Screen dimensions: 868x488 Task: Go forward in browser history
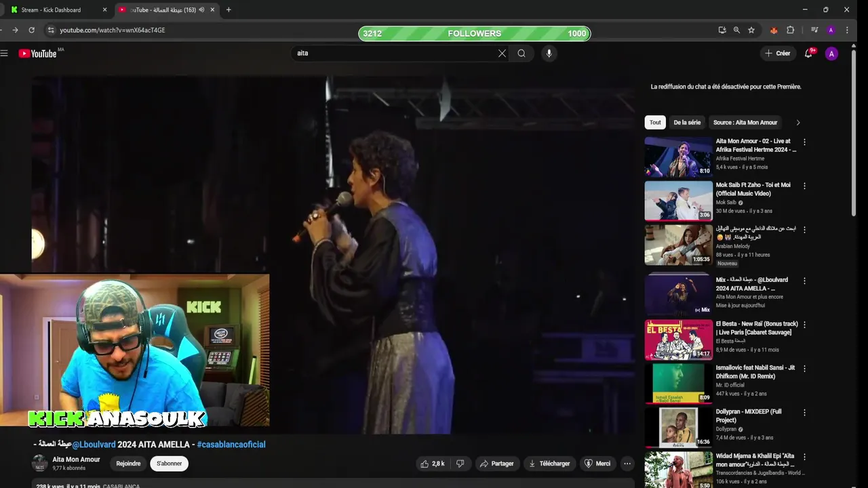(15, 30)
